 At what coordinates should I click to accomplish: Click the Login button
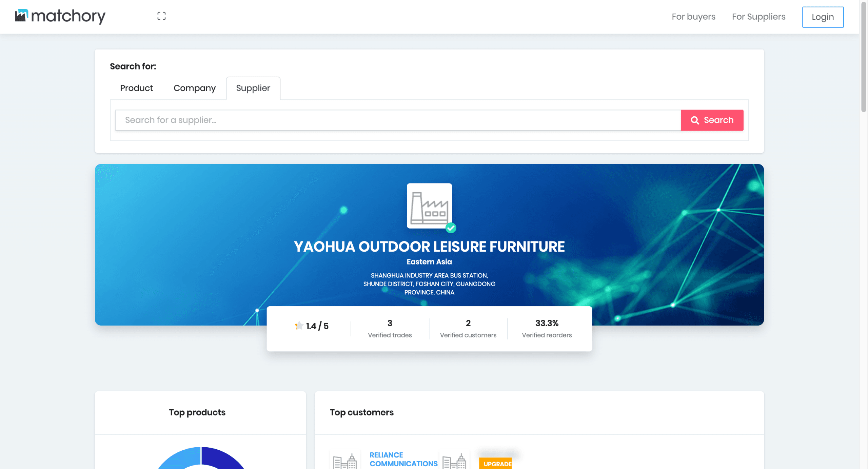click(x=823, y=17)
